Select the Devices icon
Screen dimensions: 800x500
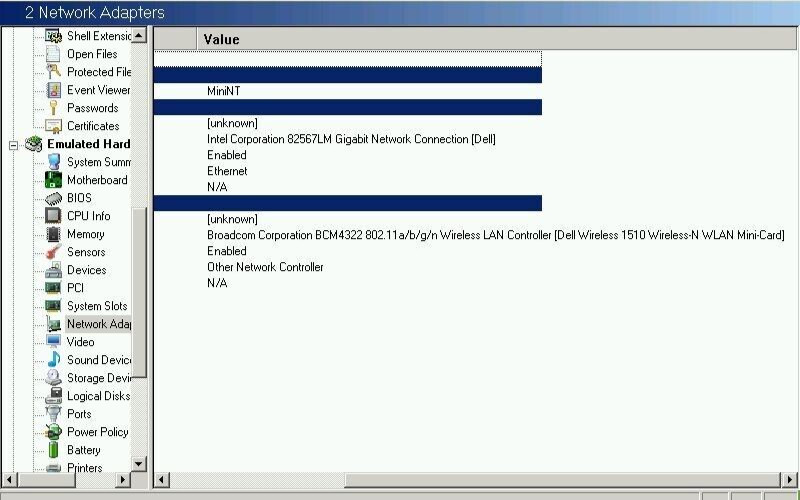53,270
